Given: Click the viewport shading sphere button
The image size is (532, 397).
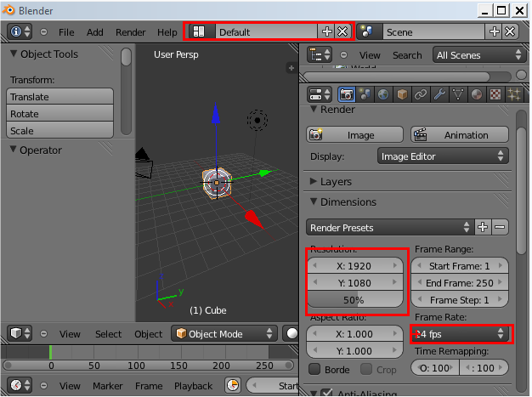Looking at the screenshot, I should point(291,333).
